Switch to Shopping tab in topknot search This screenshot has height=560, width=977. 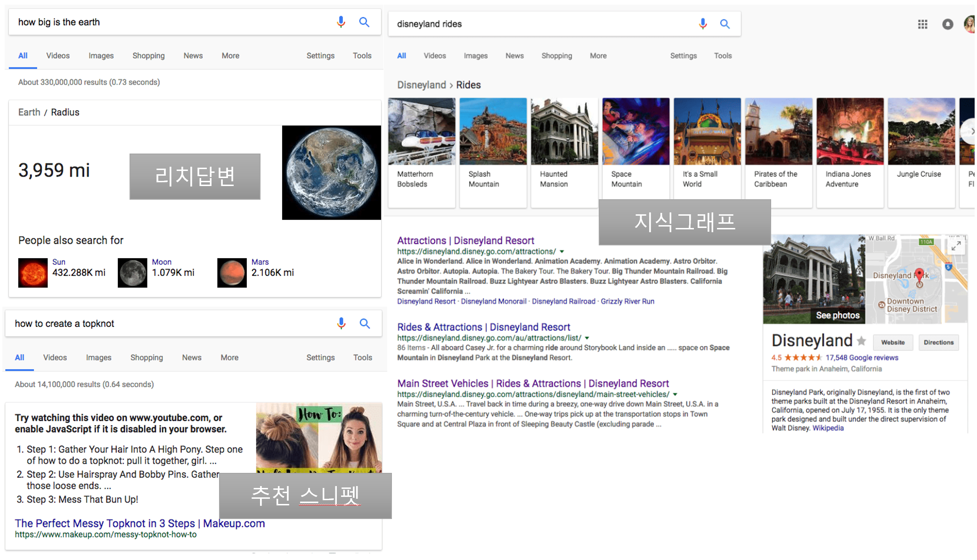(147, 357)
